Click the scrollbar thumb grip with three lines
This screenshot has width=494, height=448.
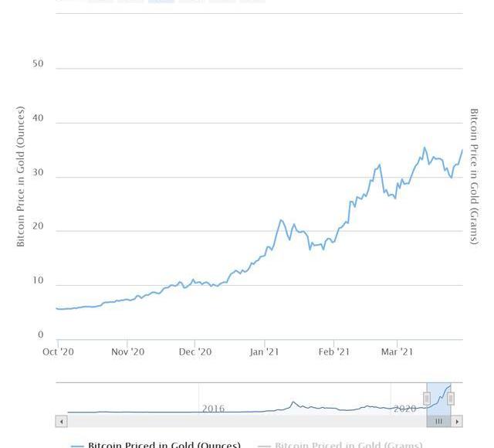click(438, 421)
